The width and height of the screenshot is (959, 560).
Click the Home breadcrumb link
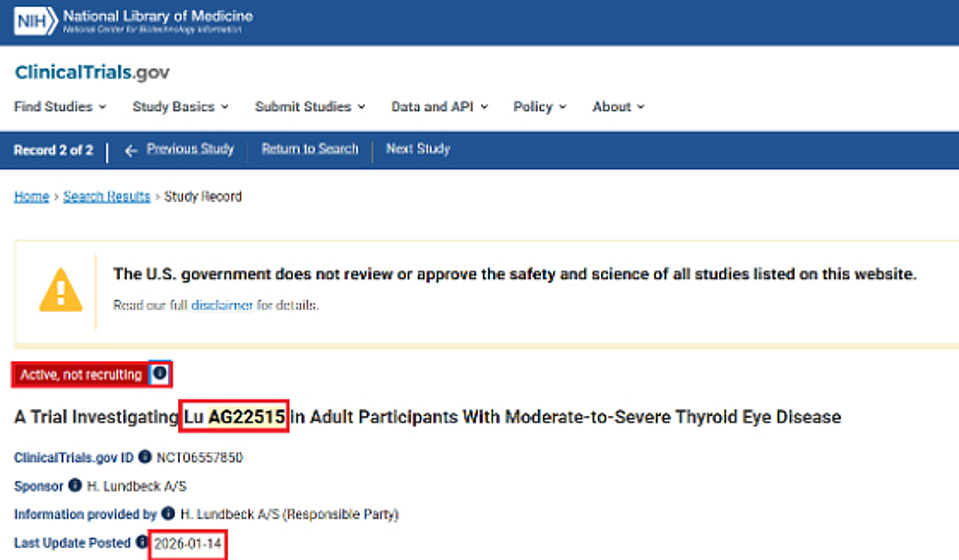[31, 197]
